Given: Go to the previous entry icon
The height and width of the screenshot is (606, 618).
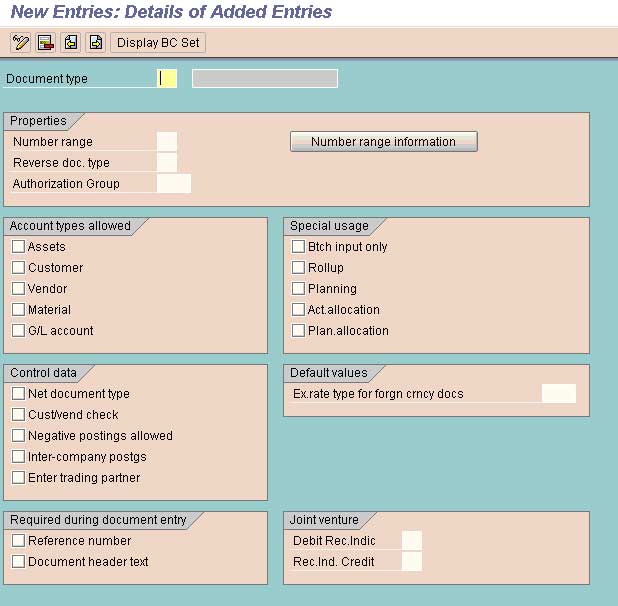Looking at the screenshot, I should (x=71, y=43).
